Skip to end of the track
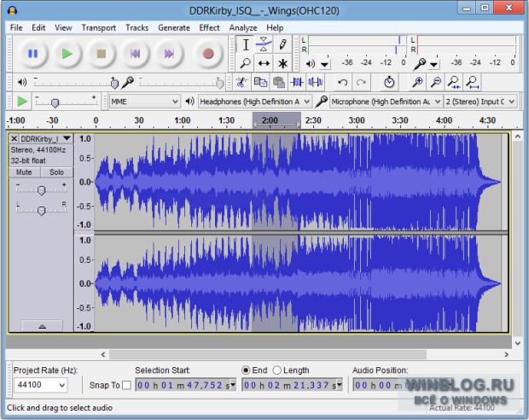This screenshot has width=529, height=420. coord(169,53)
